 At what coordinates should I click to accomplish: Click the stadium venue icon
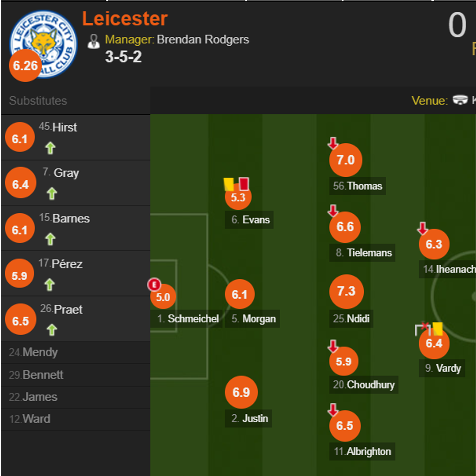tap(459, 100)
